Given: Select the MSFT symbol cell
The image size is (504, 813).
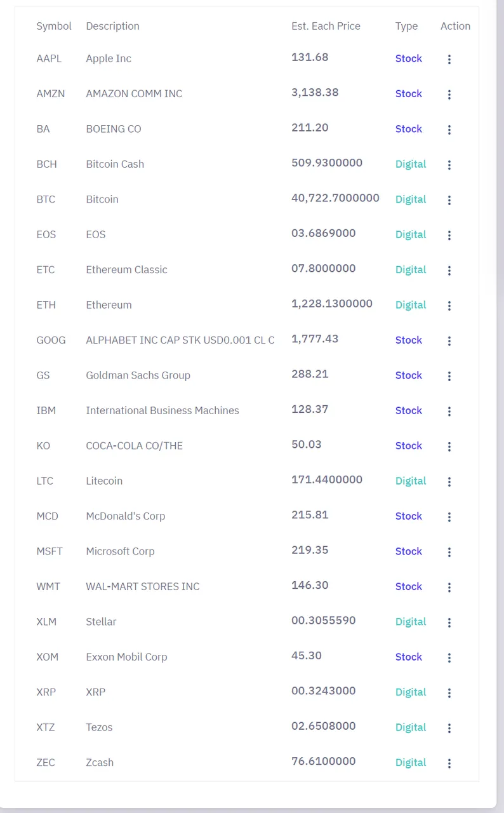Looking at the screenshot, I should 50,551.
